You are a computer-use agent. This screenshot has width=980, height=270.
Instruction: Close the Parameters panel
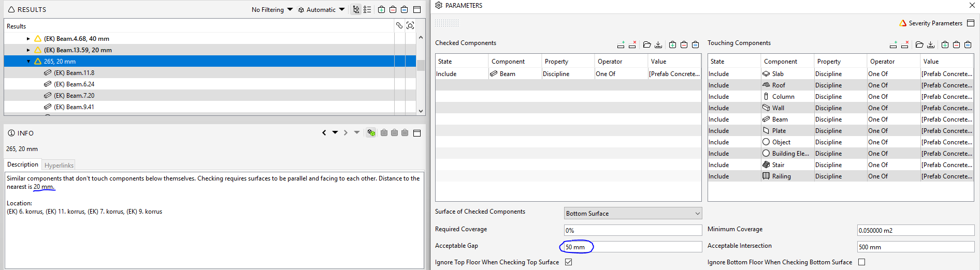(972, 5)
